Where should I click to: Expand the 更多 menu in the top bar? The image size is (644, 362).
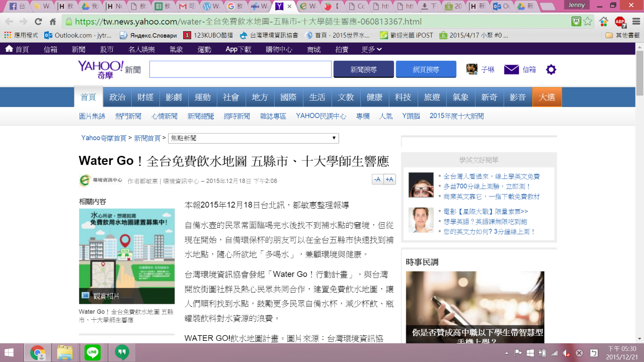pos(371,49)
